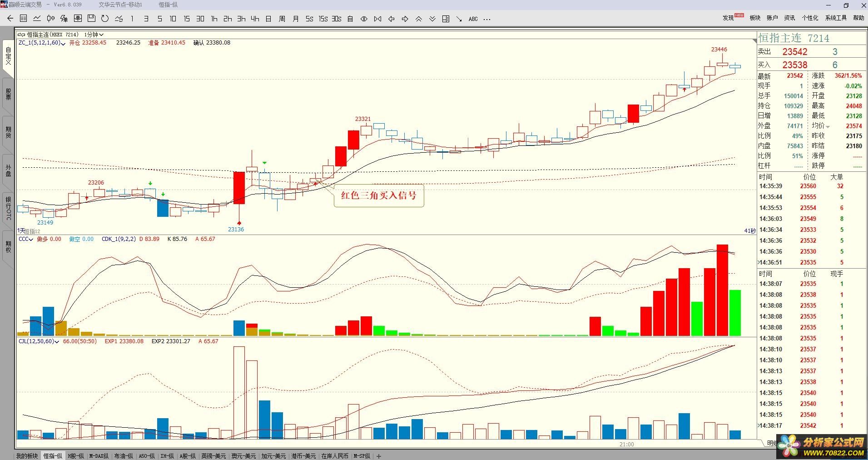
Task: Select the 4h period button
Action: pos(255,19)
